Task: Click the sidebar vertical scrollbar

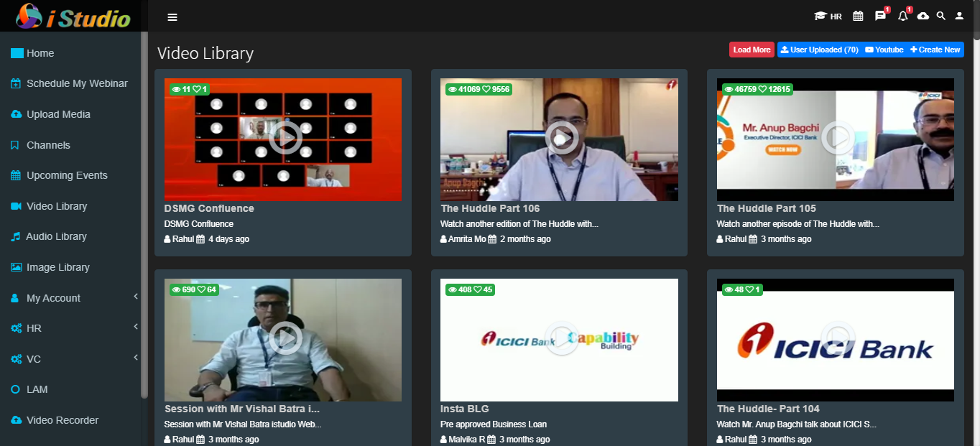Action: click(146, 214)
